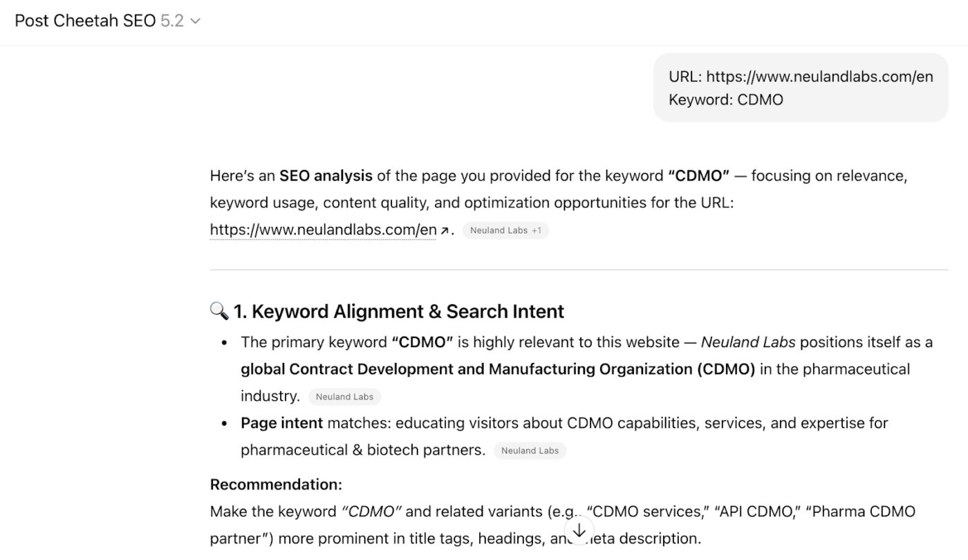Click the chevron next to version 5.2
968x560 pixels.
[196, 21]
